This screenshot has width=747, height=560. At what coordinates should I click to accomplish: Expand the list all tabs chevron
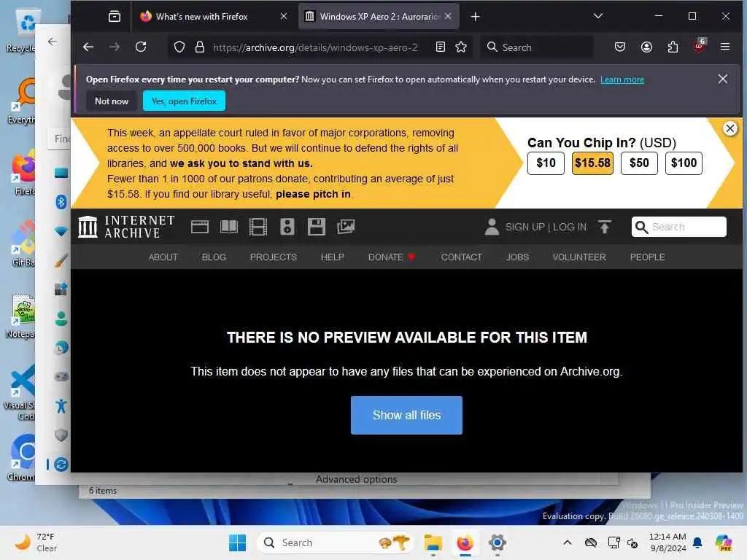pos(598,16)
